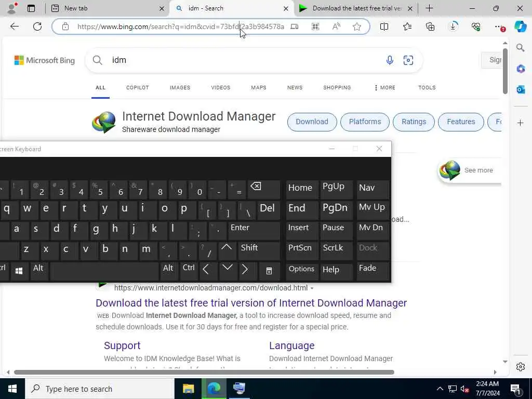Open the sidebar search icon
The height and width of the screenshot is (399, 532).
520,47
